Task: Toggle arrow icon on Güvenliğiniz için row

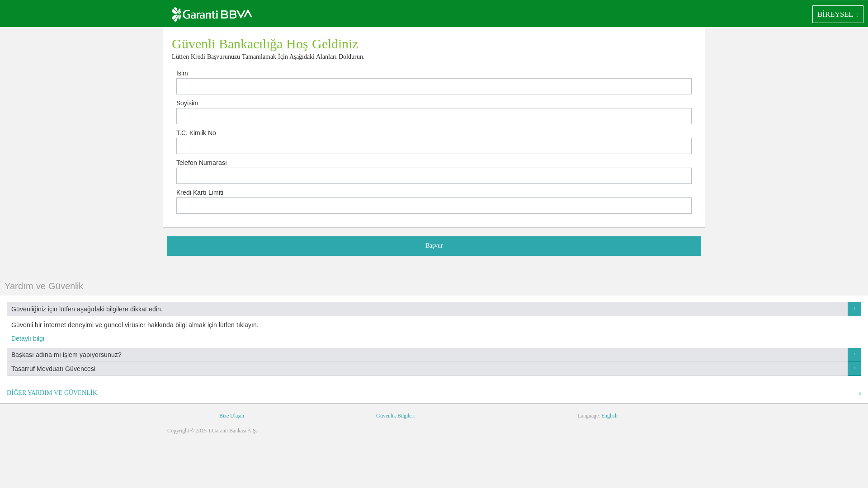Action: (x=854, y=309)
